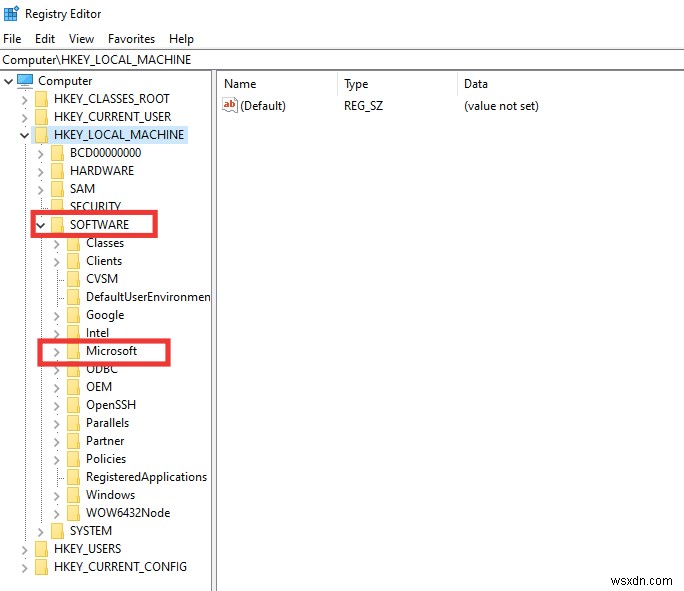Expand the HARDWARE key chevron
The height and width of the screenshot is (591, 684).
[x=41, y=172]
